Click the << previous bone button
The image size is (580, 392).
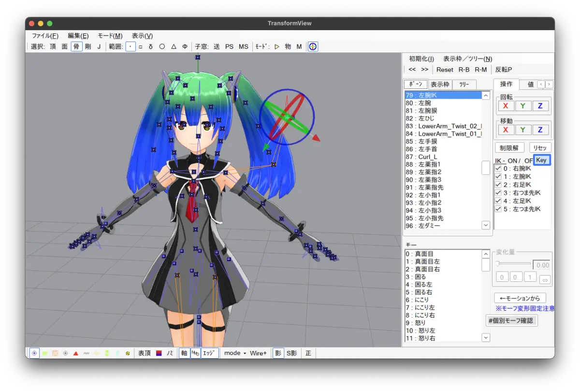point(412,70)
